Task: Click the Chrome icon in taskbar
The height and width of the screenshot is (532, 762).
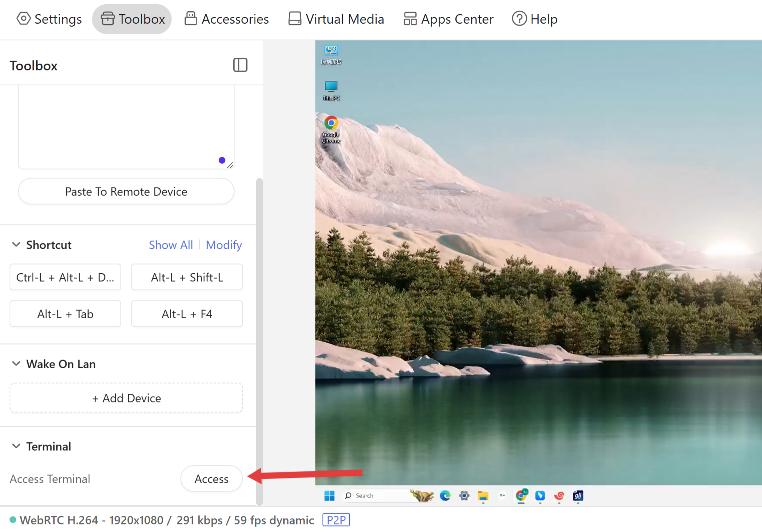Action: coord(521,496)
